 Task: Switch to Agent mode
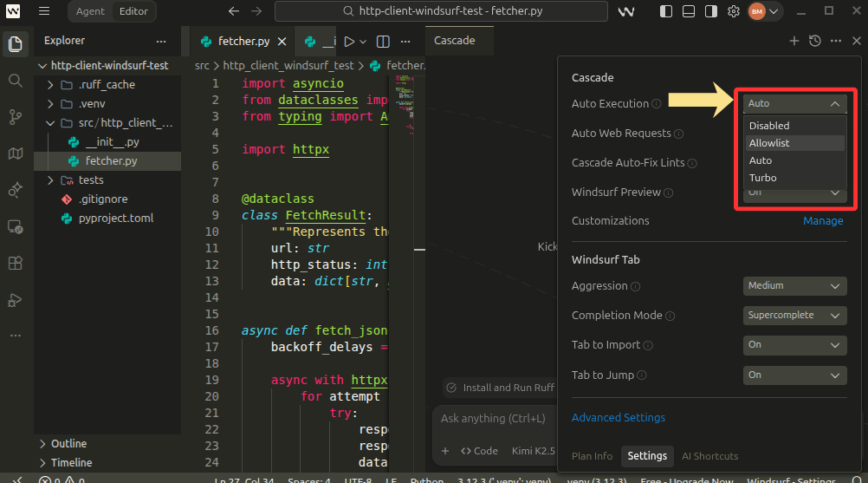point(90,11)
